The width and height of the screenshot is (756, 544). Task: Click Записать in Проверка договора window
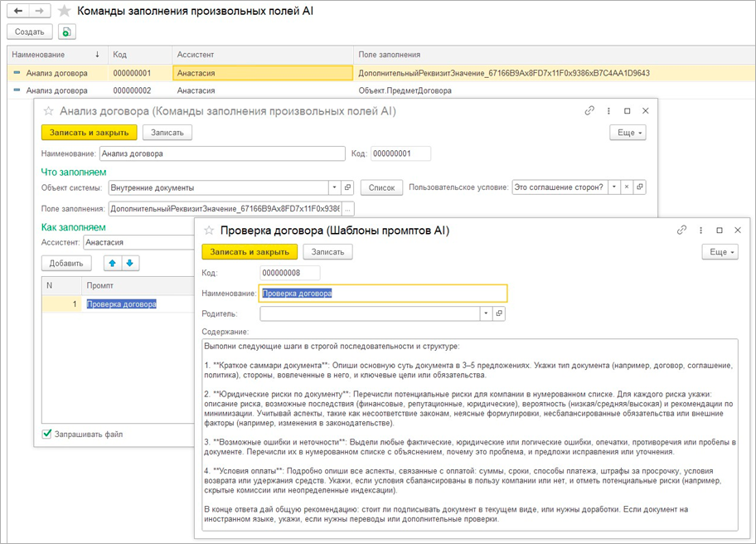327,252
